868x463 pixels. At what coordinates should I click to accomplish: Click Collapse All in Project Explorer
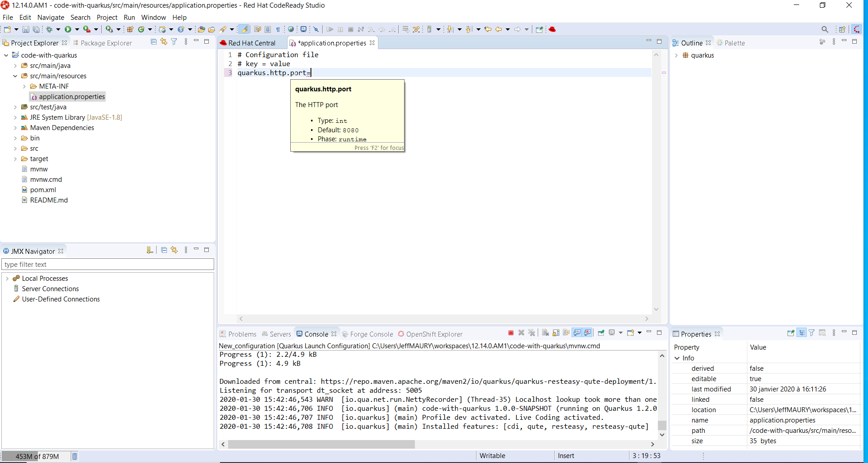(x=153, y=42)
